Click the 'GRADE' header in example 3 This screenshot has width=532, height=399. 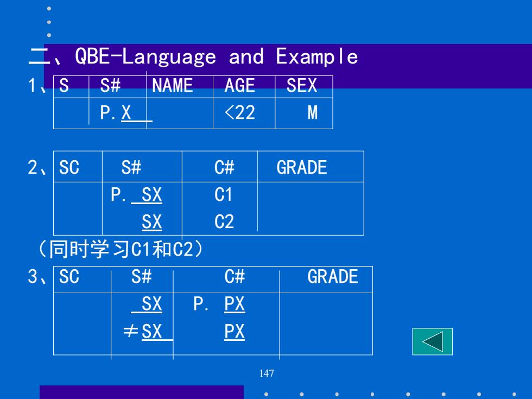click(x=333, y=276)
